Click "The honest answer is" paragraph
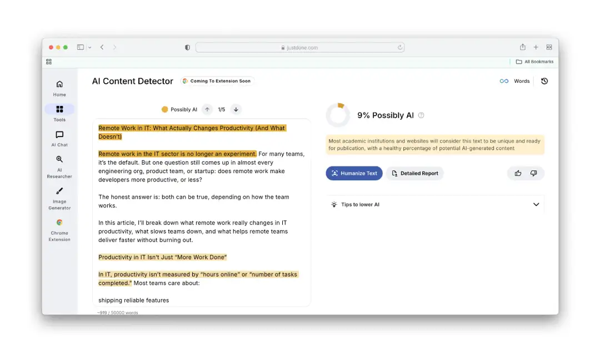Image resolution: width=600 pixels, height=364 pixels. click(x=194, y=201)
